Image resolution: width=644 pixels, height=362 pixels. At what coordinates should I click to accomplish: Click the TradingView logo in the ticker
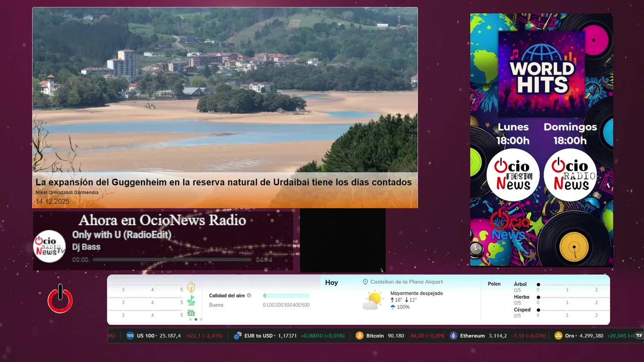tap(639, 335)
